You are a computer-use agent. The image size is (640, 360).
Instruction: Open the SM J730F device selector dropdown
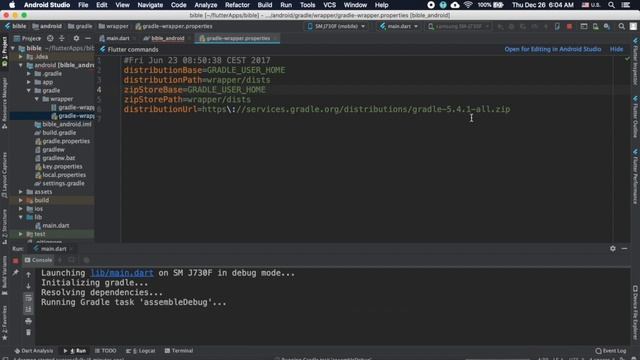pyautogui.click(x=336, y=27)
